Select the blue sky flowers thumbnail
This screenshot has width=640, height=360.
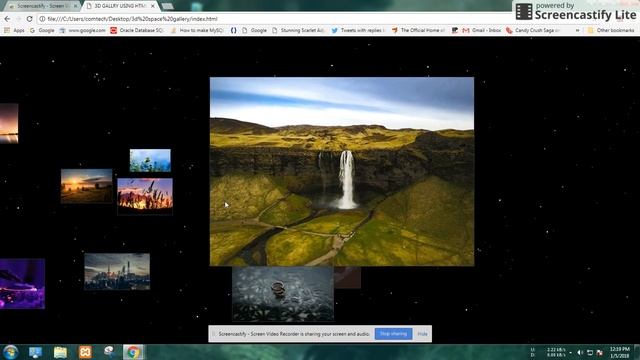(150, 160)
